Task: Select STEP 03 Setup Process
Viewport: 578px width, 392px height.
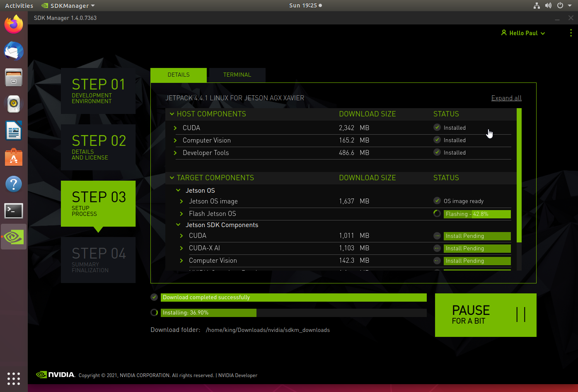Action: point(98,203)
